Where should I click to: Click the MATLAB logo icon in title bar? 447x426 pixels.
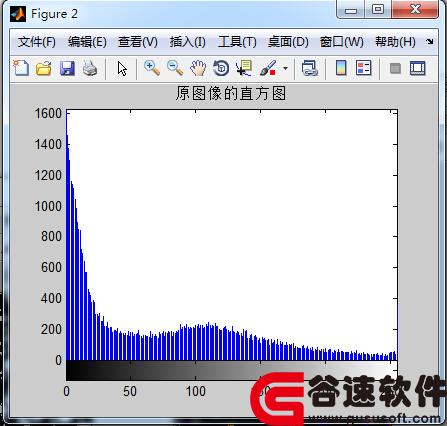(x=18, y=14)
